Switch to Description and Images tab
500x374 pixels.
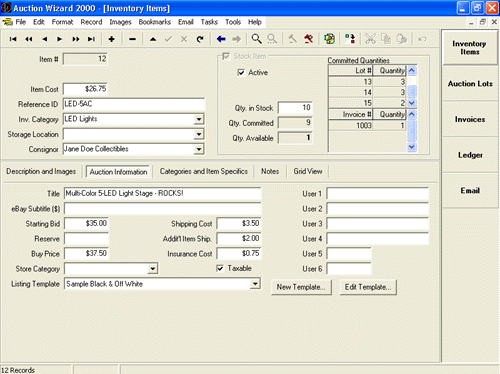[x=41, y=171]
